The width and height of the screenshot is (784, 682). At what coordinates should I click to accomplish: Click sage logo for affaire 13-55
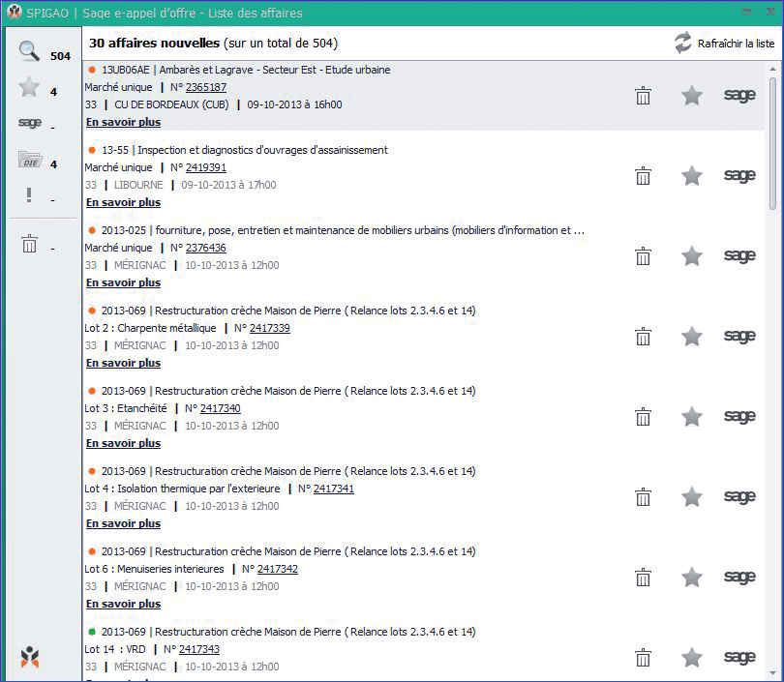739,175
